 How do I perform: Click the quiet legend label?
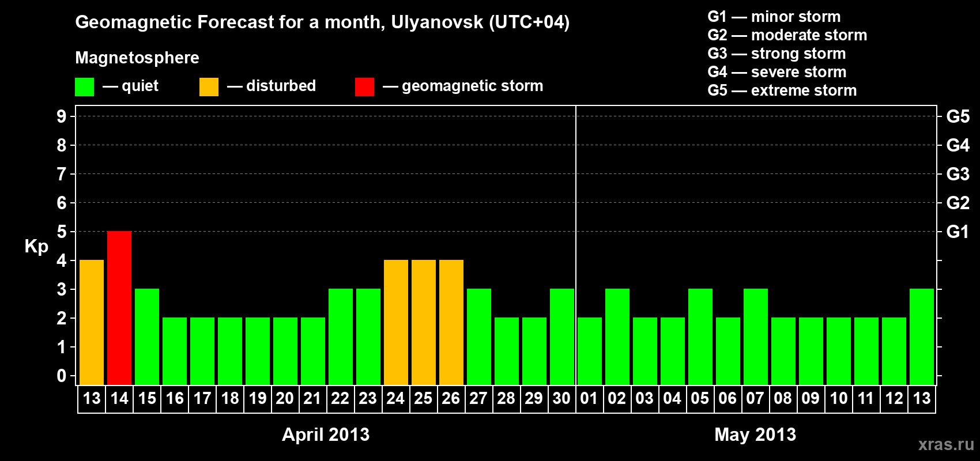[140, 86]
